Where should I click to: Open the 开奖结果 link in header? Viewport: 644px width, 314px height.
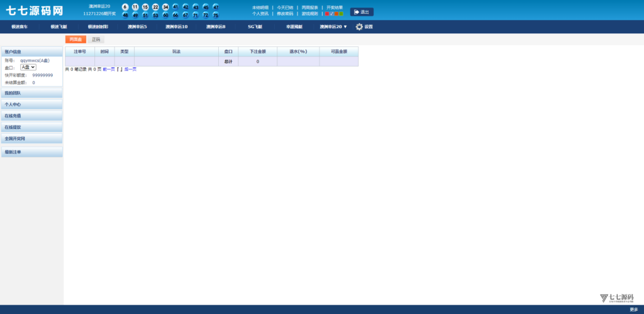pos(335,8)
